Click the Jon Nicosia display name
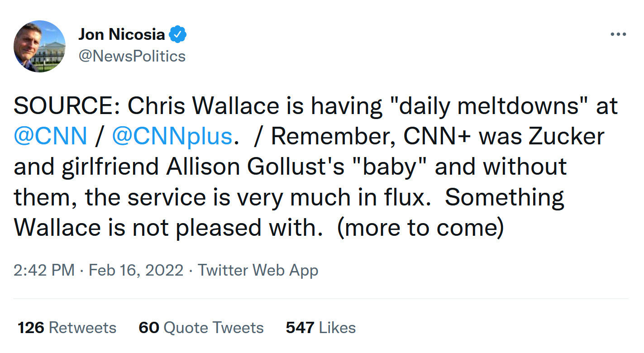644x353 pixels. [x=121, y=34]
